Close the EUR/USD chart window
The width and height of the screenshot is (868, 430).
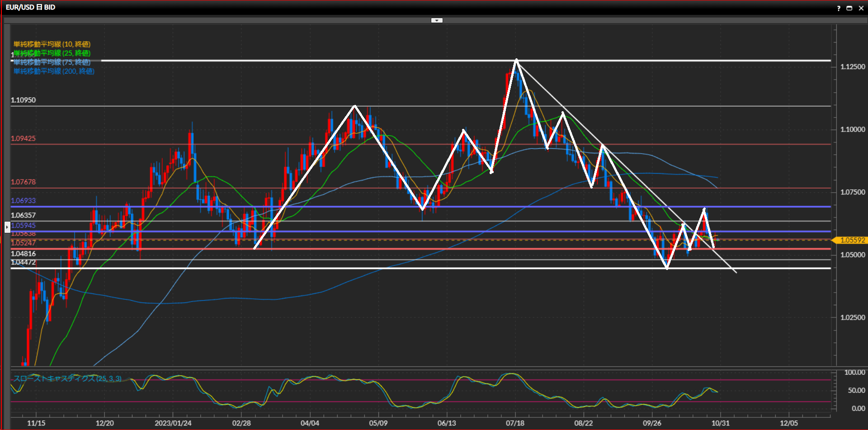click(x=861, y=8)
